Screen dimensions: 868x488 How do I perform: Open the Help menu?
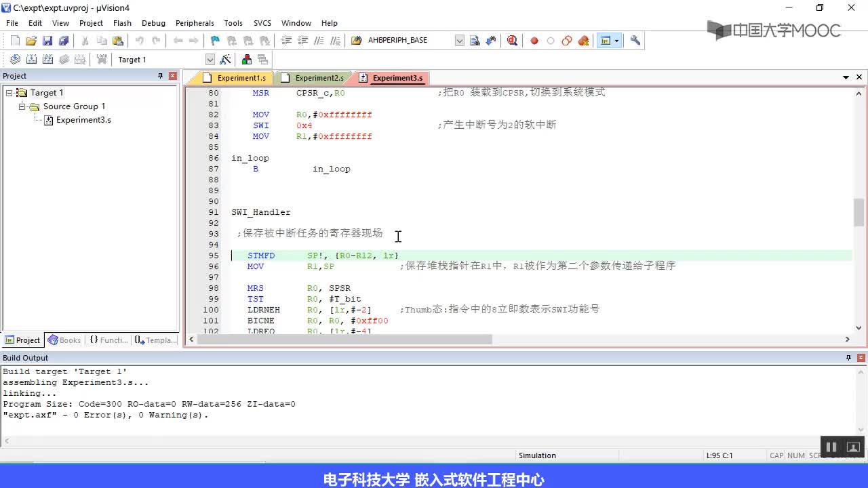(330, 23)
